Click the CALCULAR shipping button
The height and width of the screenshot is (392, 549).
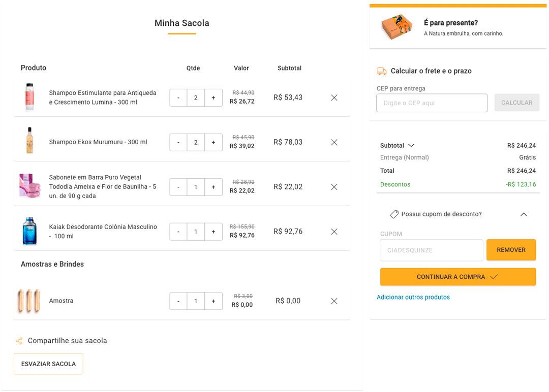point(517,103)
